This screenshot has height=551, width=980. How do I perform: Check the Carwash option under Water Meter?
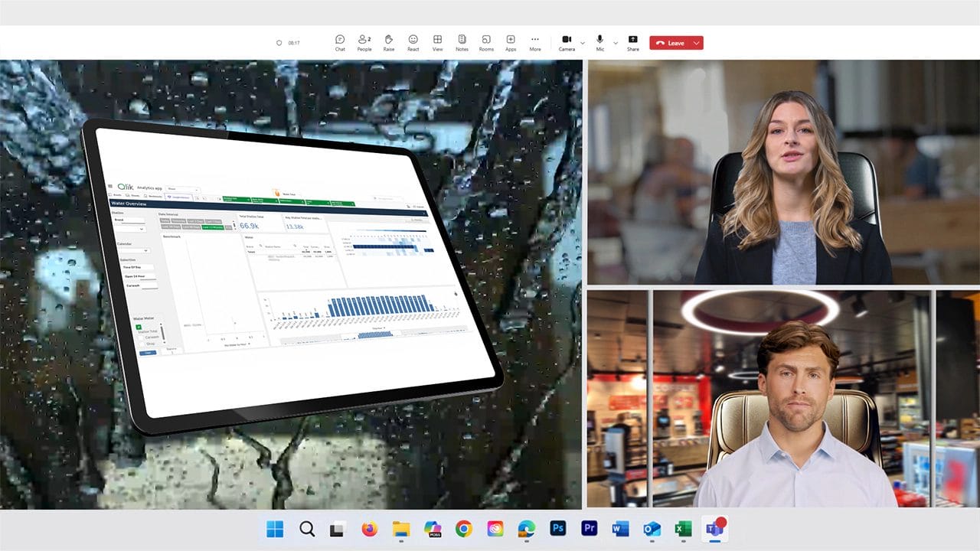(x=140, y=335)
